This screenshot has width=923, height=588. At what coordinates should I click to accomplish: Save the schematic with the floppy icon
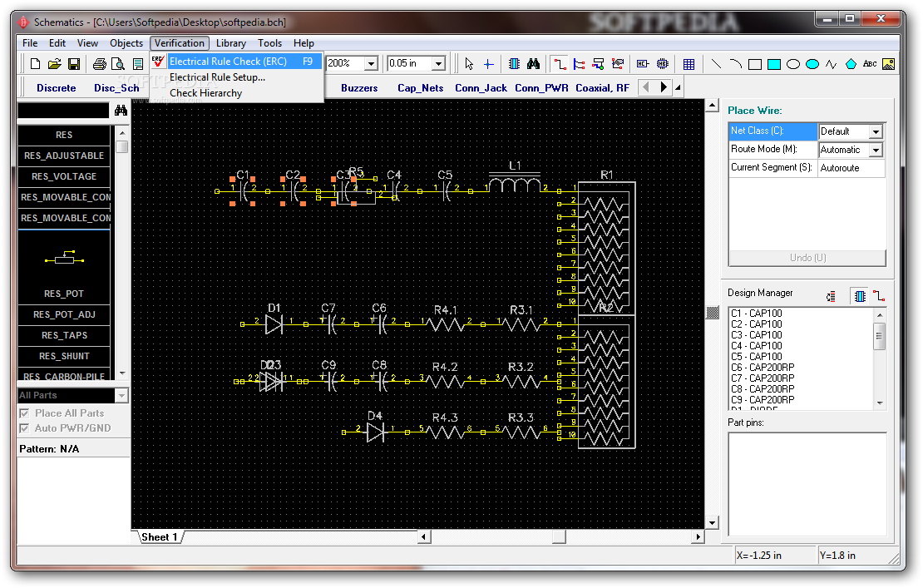click(73, 63)
